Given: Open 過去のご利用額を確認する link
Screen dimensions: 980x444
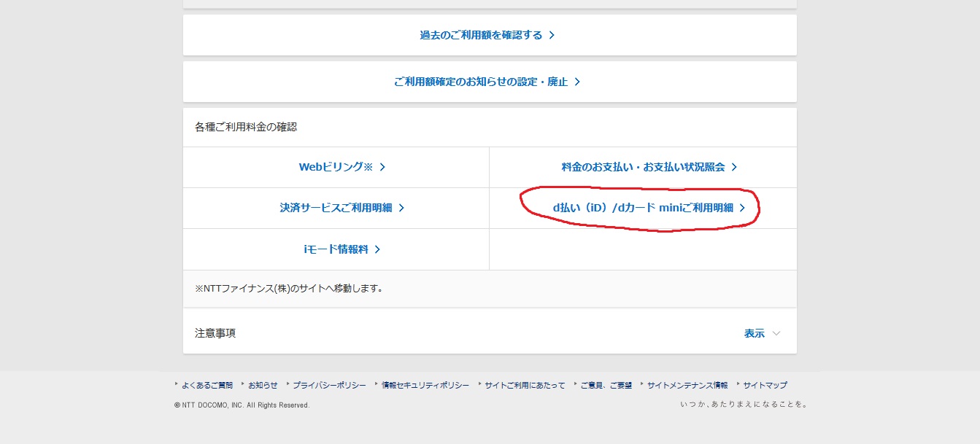Looking at the screenshot, I should pyautogui.click(x=487, y=35).
